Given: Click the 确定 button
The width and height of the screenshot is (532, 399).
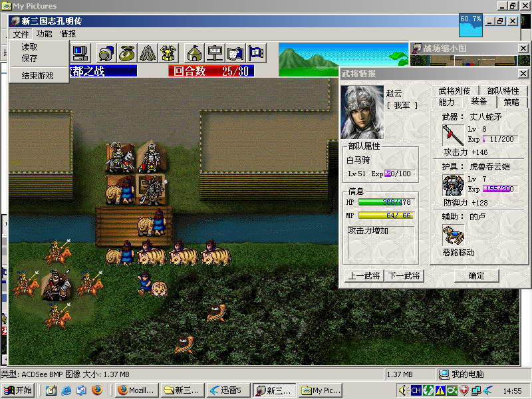Looking at the screenshot, I should point(476,276).
